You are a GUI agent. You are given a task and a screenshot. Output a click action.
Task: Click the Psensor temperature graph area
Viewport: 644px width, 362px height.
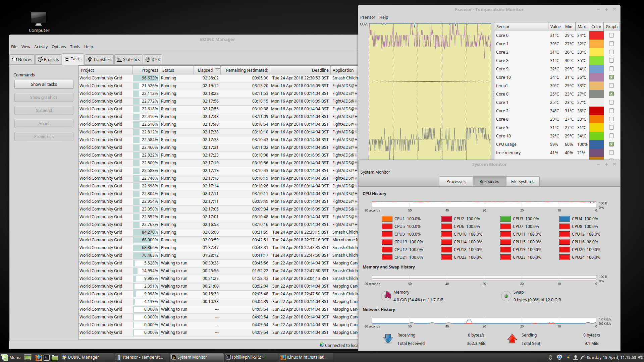[430, 91]
